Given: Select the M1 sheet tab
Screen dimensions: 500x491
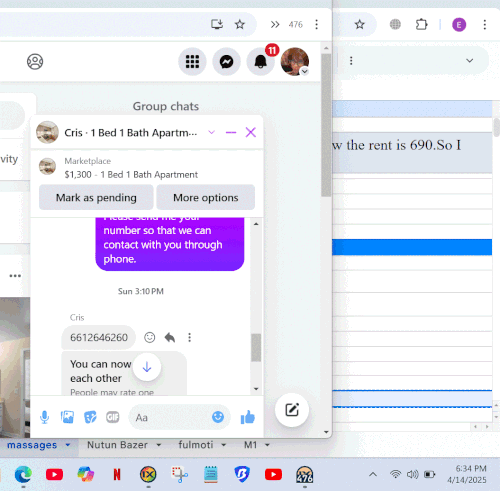Looking at the screenshot, I should click(250, 445).
